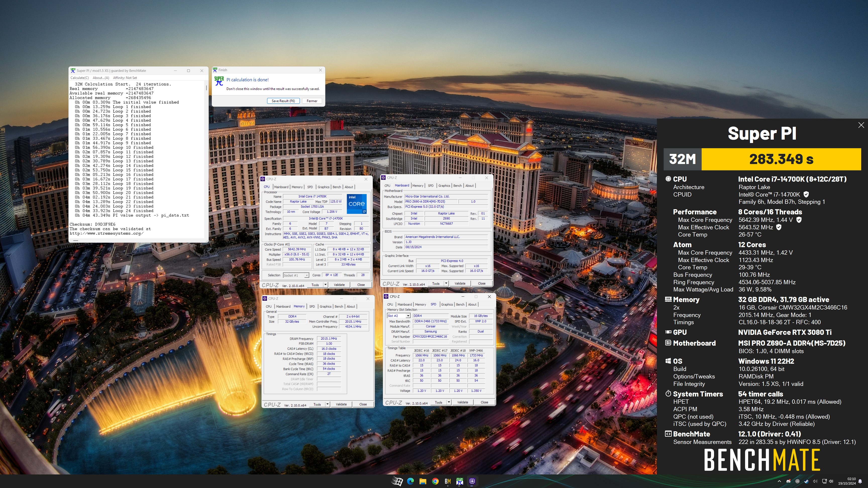Open Steam tray icon
The height and width of the screenshot is (488, 868).
(x=806, y=481)
